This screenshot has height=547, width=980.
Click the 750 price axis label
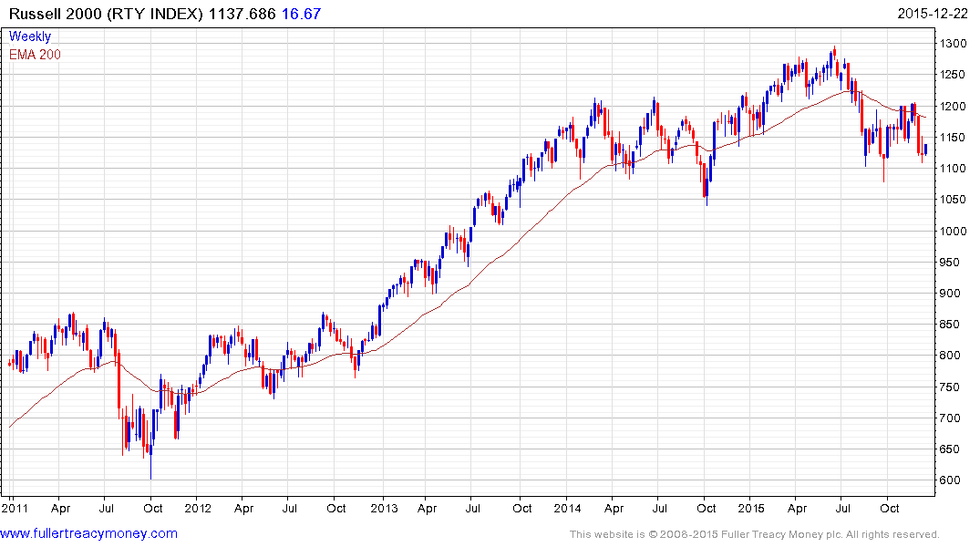[x=951, y=387]
